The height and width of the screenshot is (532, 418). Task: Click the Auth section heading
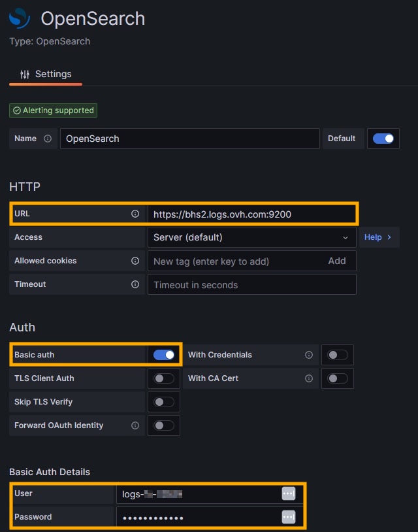pos(22,327)
